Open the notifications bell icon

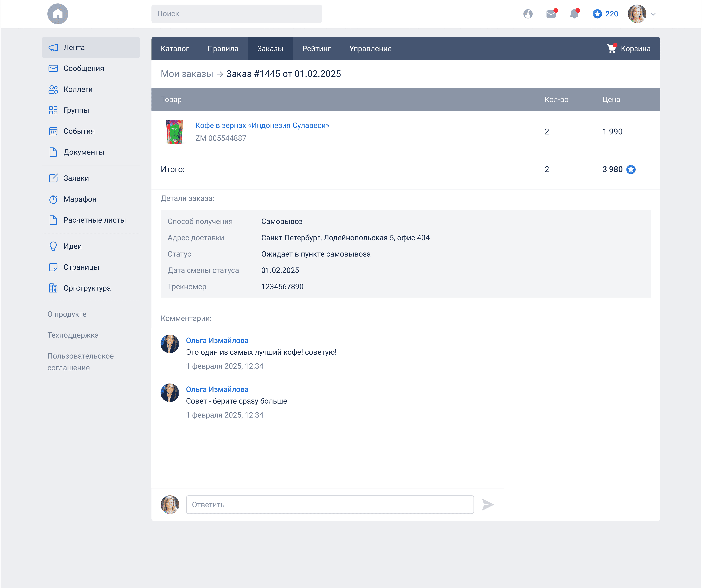tap(574, 14)
